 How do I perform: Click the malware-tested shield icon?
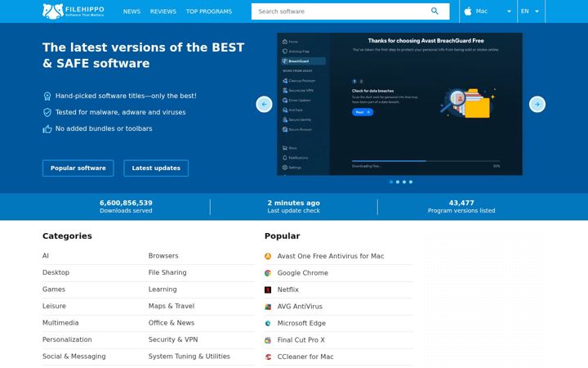tap(47, 112)
